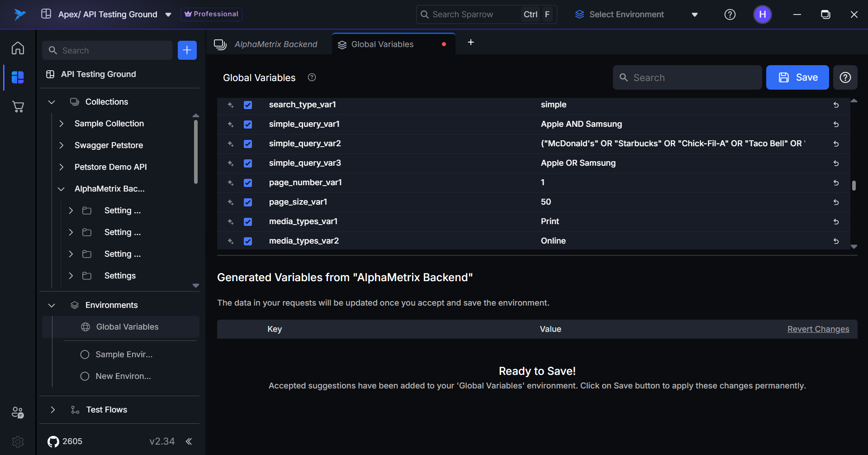Uncheck the search_type_var1 checkbox
Screen dimensions: 868x455
tap(248, 105)
